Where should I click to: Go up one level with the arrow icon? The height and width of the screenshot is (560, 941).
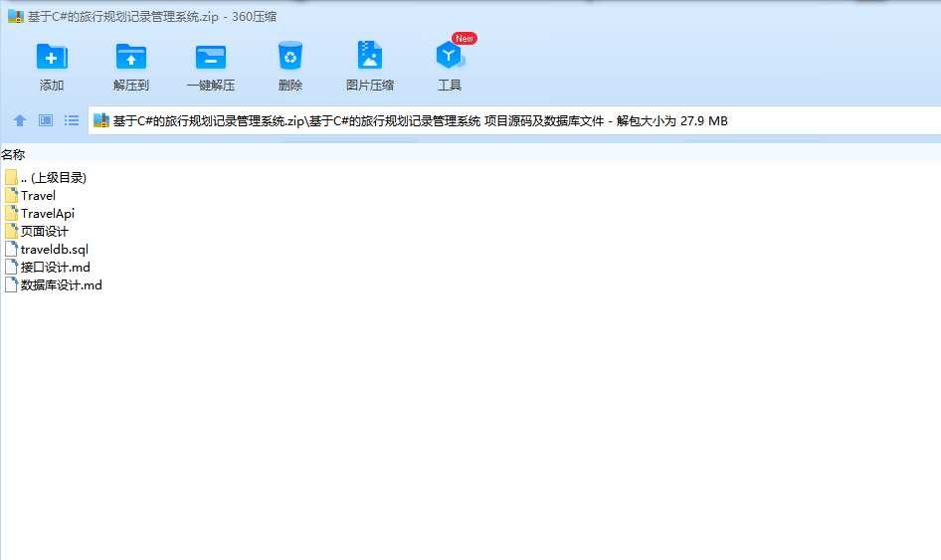click(20, 120)
